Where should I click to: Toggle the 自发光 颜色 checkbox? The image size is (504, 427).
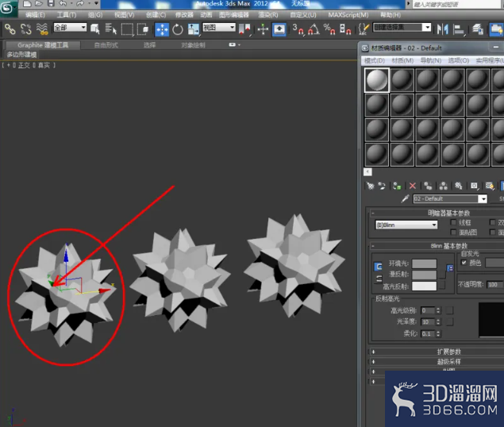[464, 263]
